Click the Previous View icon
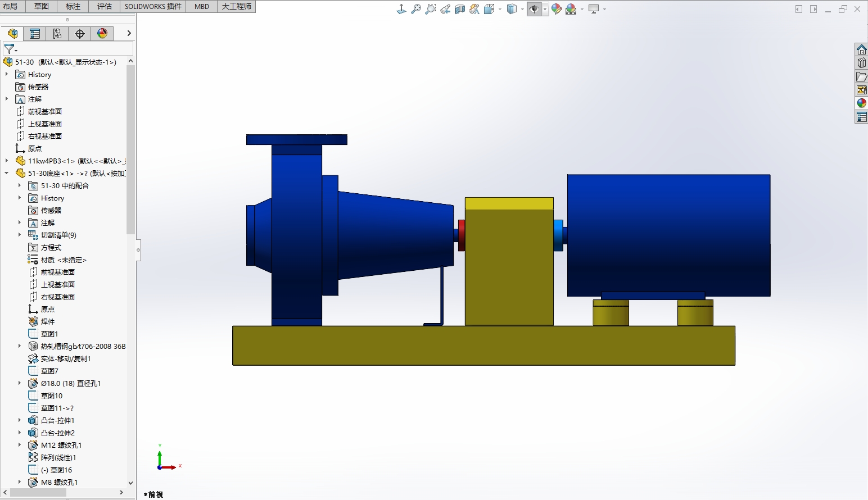The height and width of the screenshot is (500, 868). pos(445,9)
